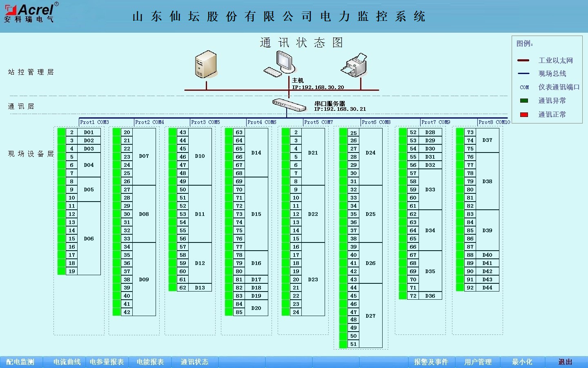Click the dark red Industrial Ethernet legend line
Viewport: 588px width, 368px height.
[x=523, y=61]
